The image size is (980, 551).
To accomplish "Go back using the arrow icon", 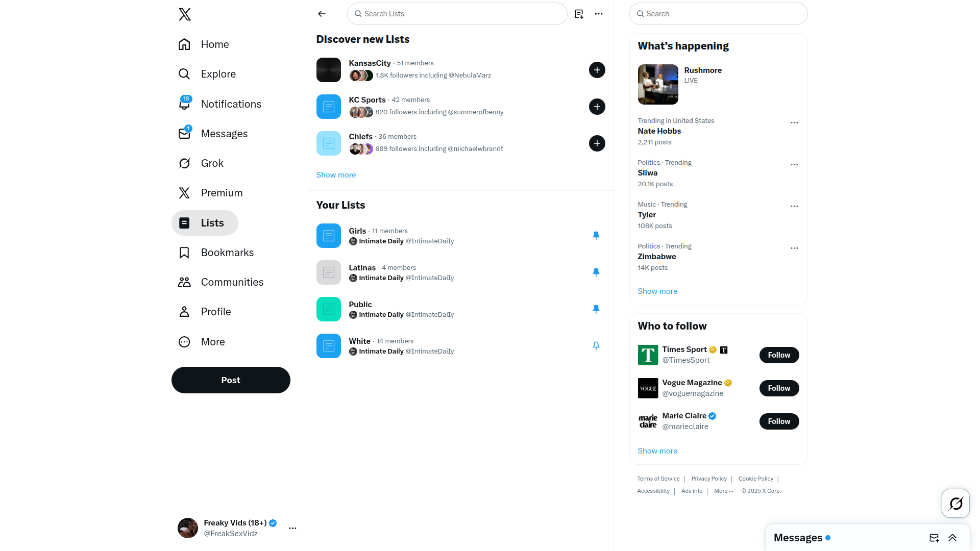I will point(322,14).
